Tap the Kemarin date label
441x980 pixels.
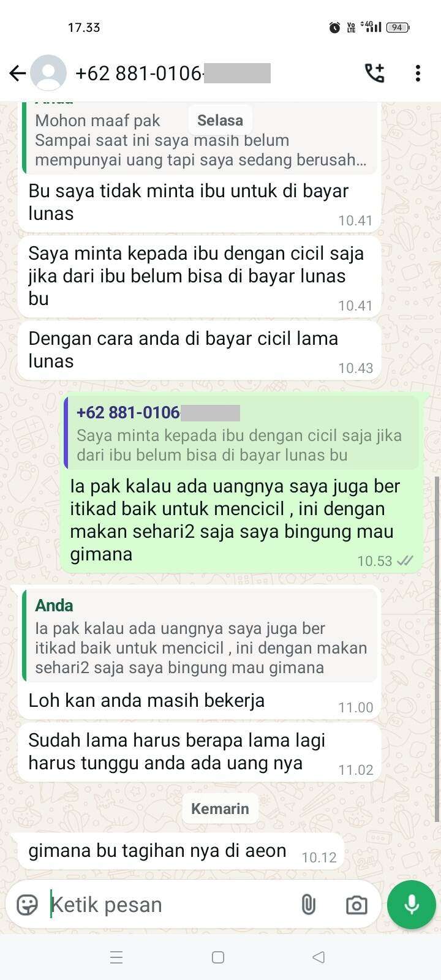[220, 809]
